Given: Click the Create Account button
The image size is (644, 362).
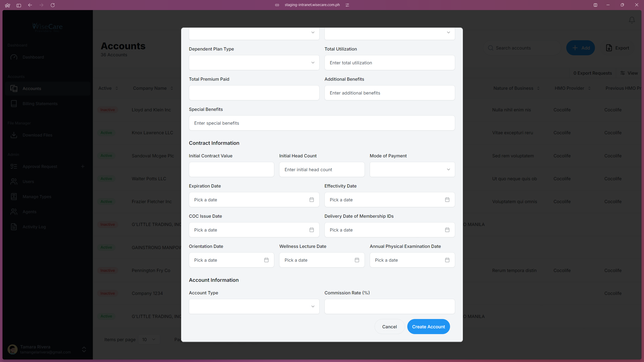Looking at the screenshot, I should (428, 326).
